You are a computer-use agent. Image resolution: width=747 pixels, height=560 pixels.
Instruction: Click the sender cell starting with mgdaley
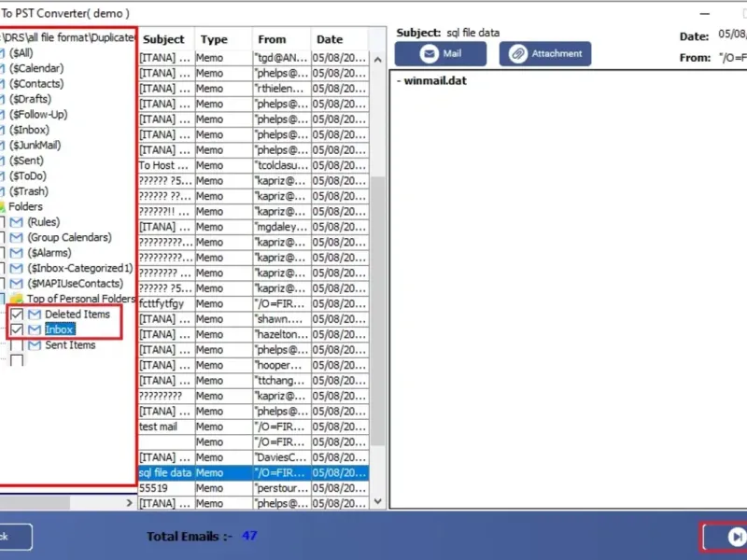point(282,227)
